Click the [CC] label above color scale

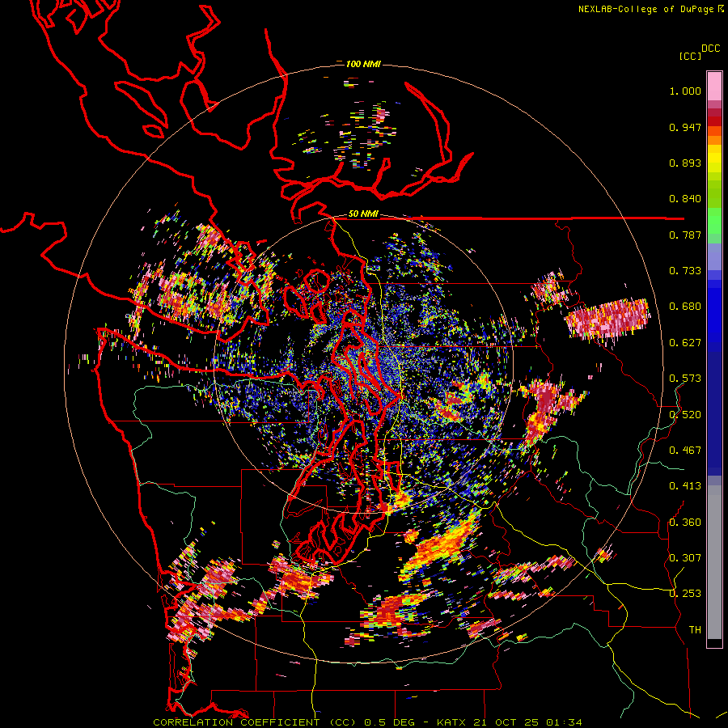[x=691, y=56]
